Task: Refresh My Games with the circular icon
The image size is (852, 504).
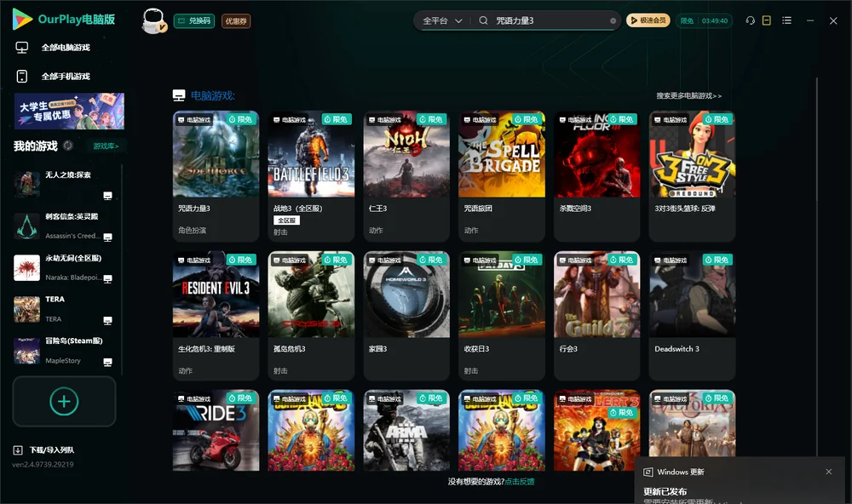Action: (68, 146)
